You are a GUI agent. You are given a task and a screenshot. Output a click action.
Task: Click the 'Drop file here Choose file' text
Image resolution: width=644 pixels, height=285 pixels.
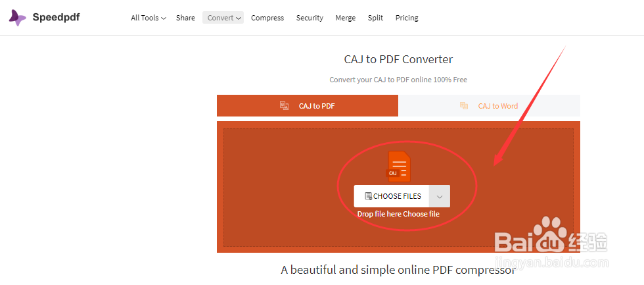coord(398,214)
